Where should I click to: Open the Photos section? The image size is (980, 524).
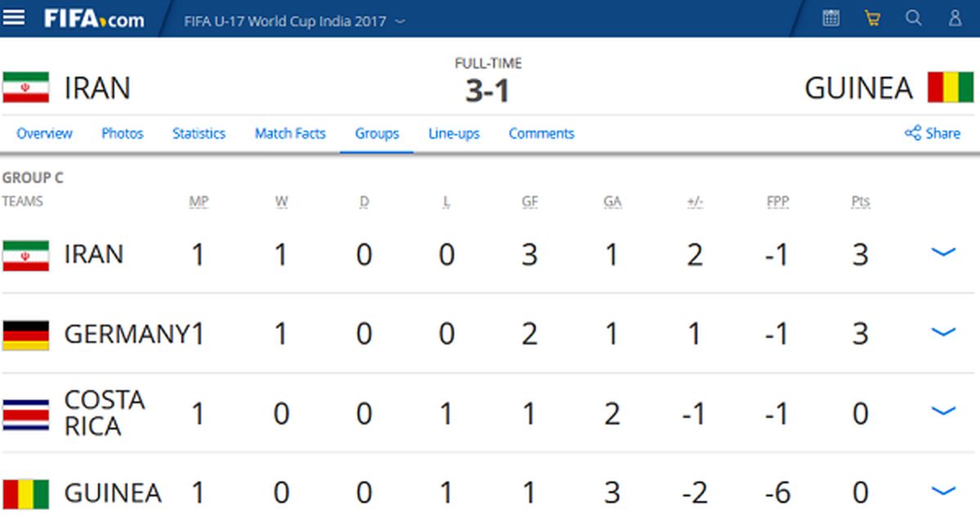coord(122,133)
